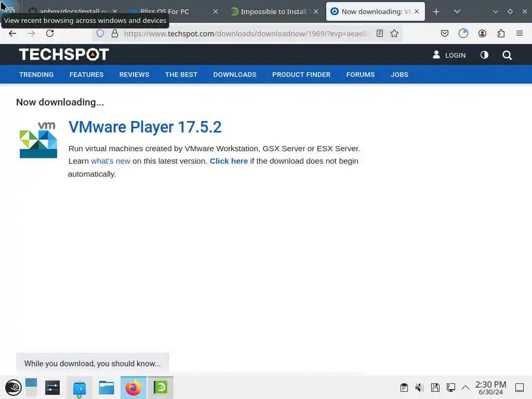
Task: Open the blue circular toolbar icon
Action: pyautogui.click(x=463, y=33)
